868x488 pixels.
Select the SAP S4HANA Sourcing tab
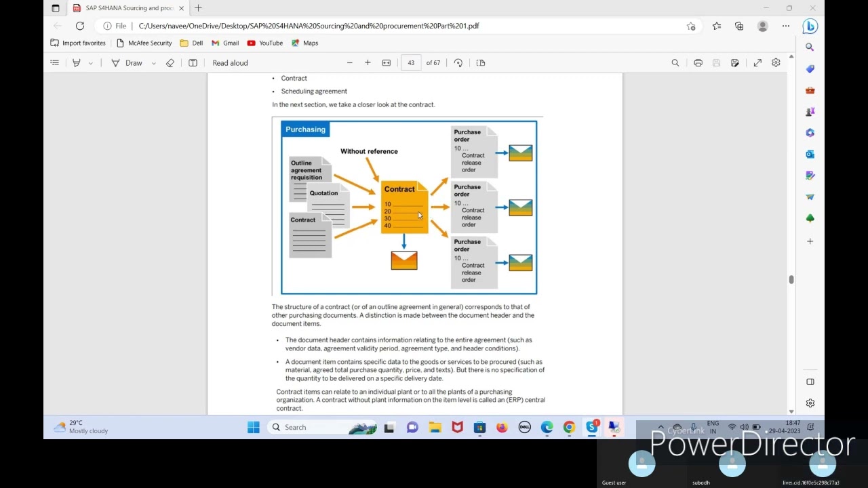pos(129,8)
